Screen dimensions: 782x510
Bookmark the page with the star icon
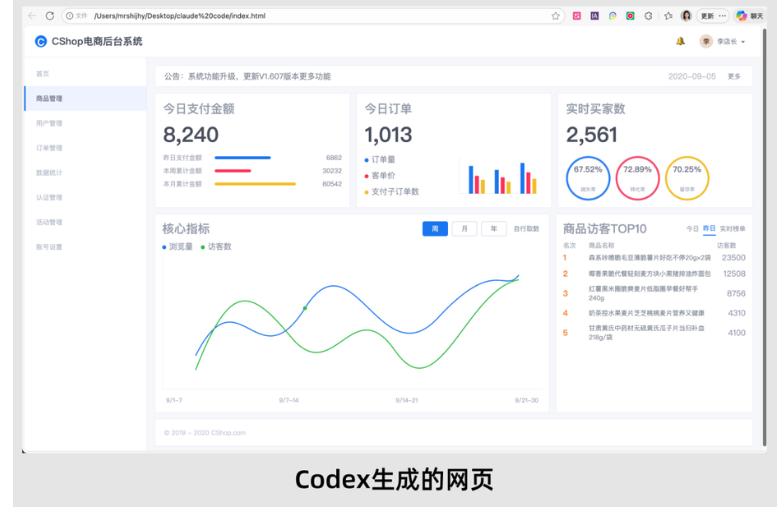click(556, 16)
